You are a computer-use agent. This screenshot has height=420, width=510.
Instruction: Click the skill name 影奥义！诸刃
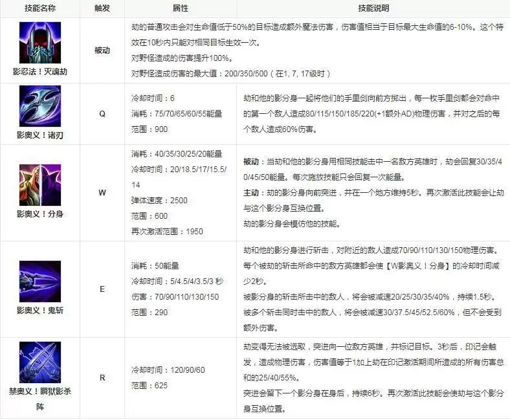tap(40, 135)
